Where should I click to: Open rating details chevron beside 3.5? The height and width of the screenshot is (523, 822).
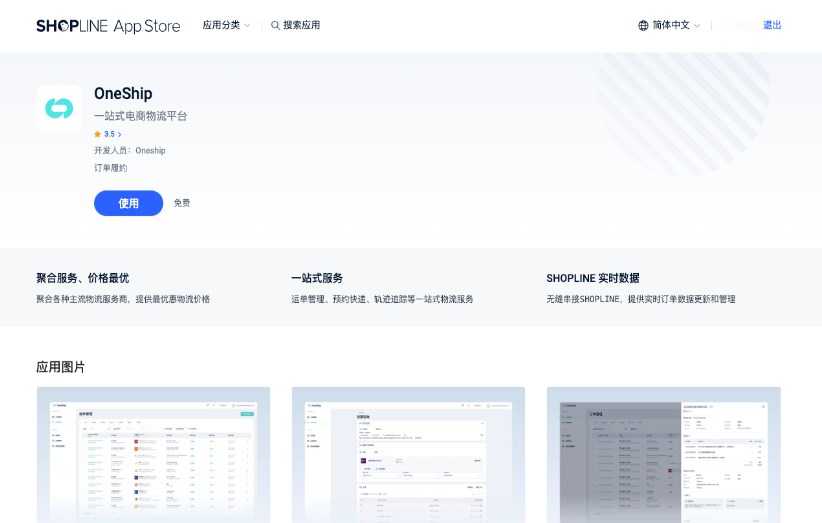120,135
